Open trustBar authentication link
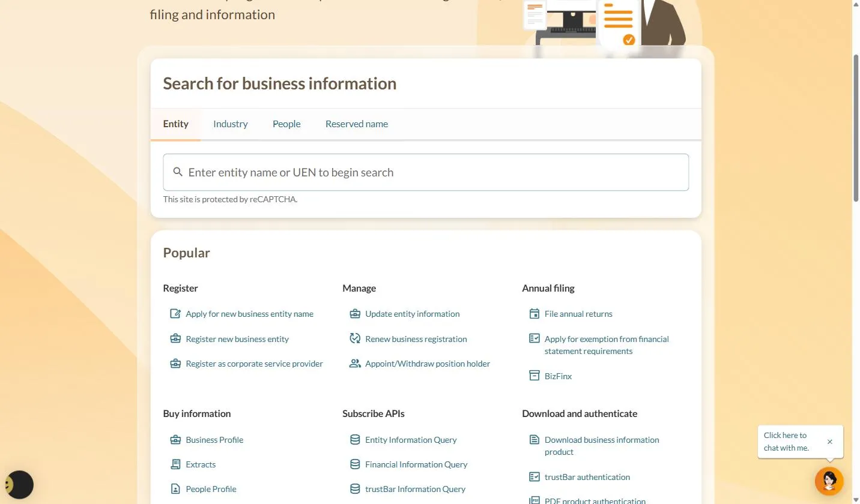Viewport: 860px width, 504px height. pyautogui.click(x=587, y=477)
